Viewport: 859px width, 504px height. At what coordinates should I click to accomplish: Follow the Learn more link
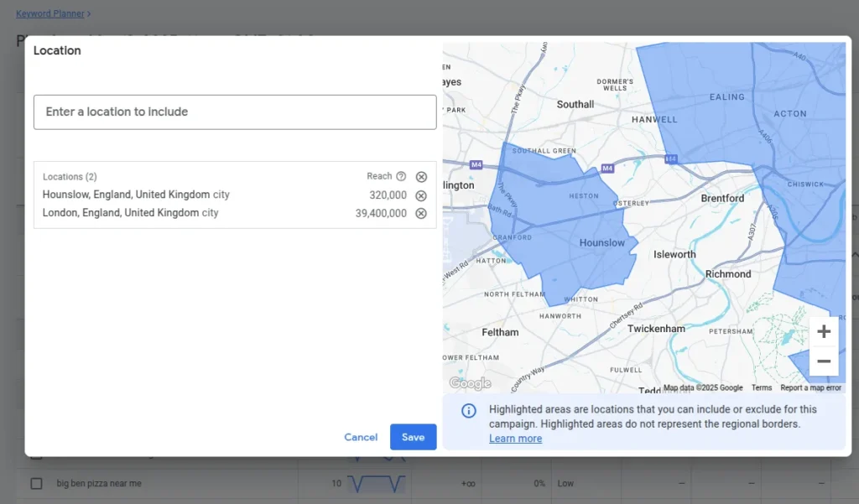(515, 439)
